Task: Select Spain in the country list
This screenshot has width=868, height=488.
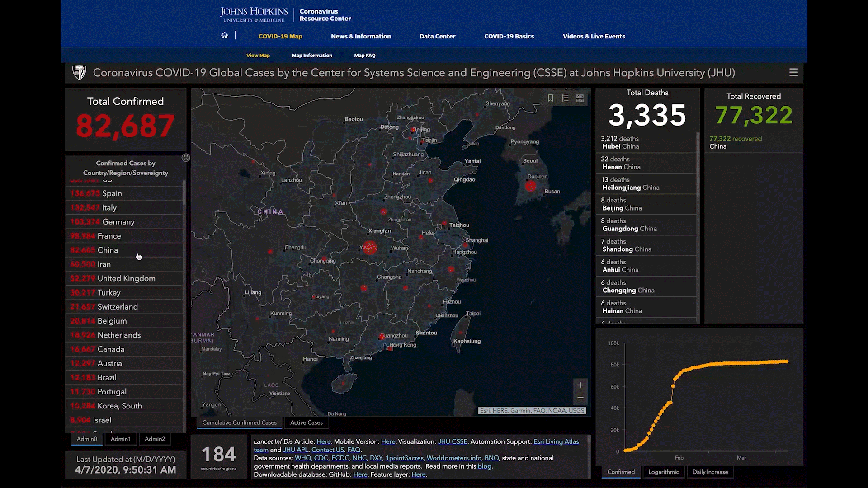Action: pyautogui.click(x=124, y=193)
